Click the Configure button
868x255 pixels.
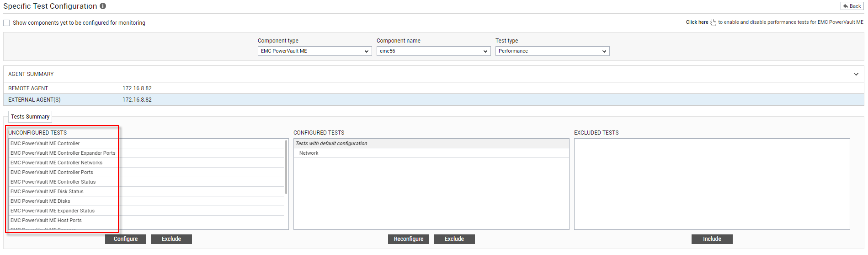[126, 239]
